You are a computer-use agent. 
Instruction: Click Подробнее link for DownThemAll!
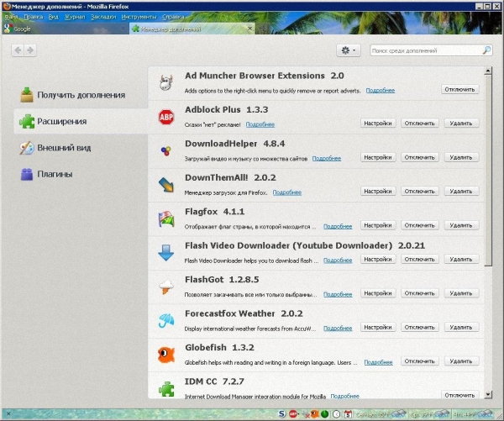pos(287,192)
